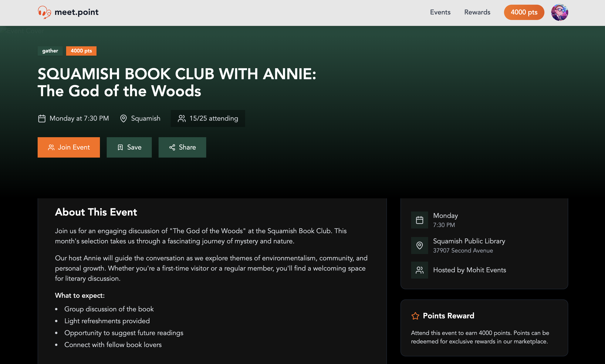The width and height of the screenshot is (605, 364).
Task: Click the host people icon beside Hosted by Mohit Events
Action: tap(419, 270)
